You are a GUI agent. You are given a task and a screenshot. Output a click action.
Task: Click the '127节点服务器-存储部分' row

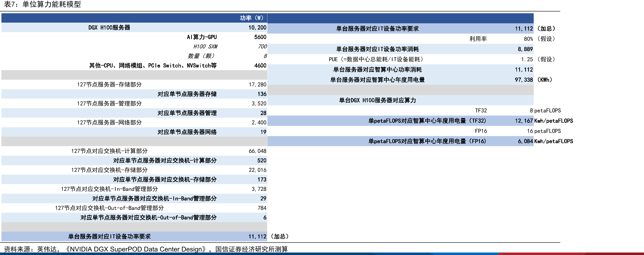pos(134,85)
